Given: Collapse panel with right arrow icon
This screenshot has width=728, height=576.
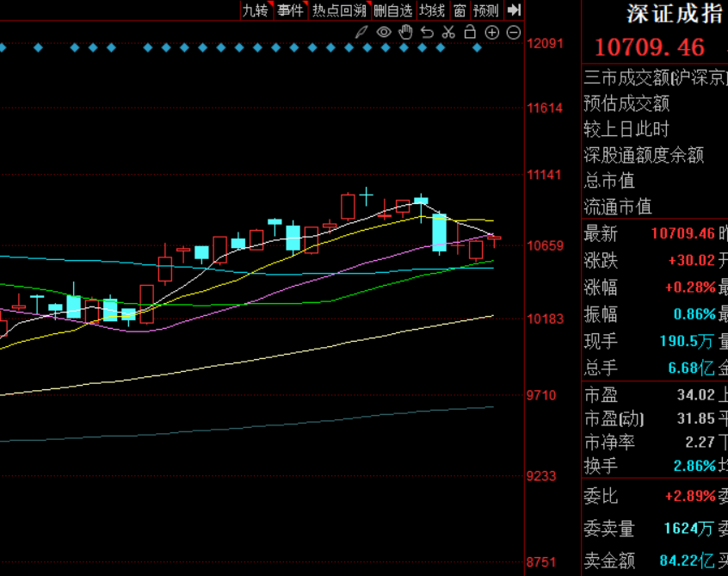Looking at the screenshot, I should tap(514, 10).
